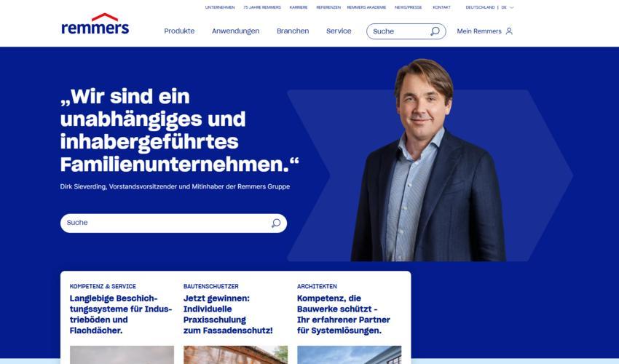Open the Architekten card thumbnail image
This screenshot has width=619, height=364.
[x=350, y=355]
